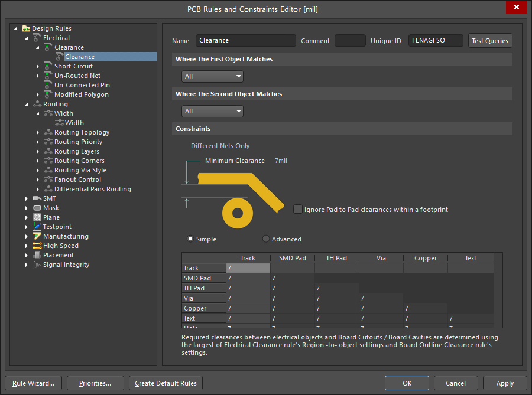This screenshot has width=532, height=395.
Task: Open the Rule Wizard
Action: (33, 383)
